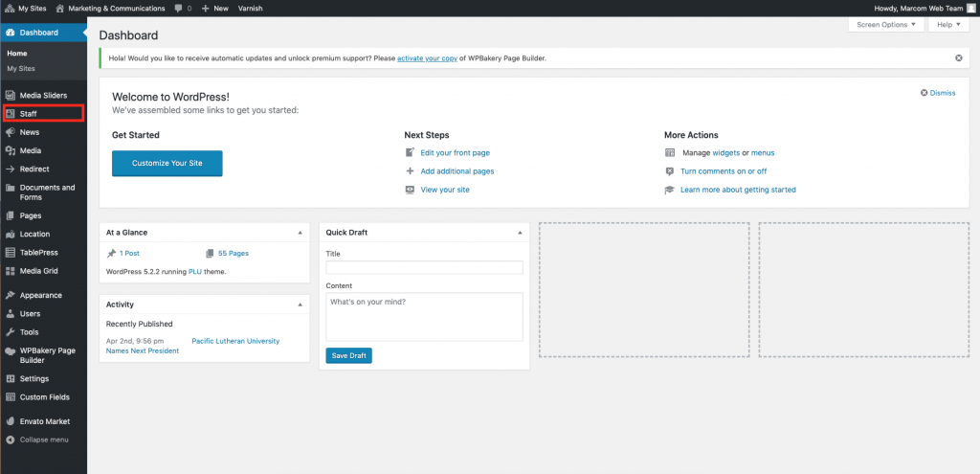980x474 pixels.
Task: Click the Appearance paintbrush icon
Action: pos(10,295)
